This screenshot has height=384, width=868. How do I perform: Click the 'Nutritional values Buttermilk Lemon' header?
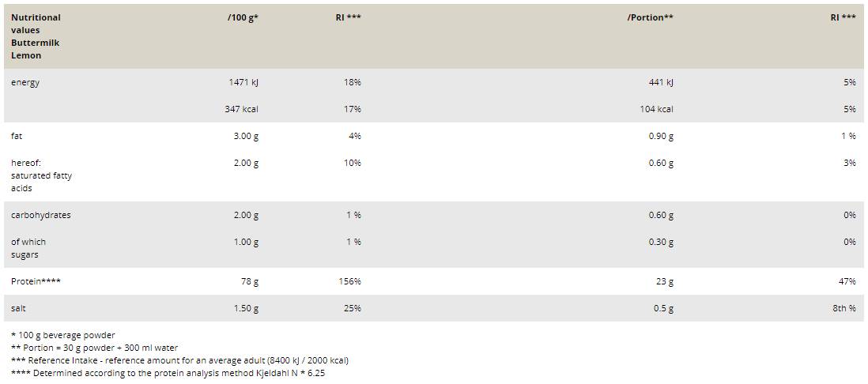(36, 36)
